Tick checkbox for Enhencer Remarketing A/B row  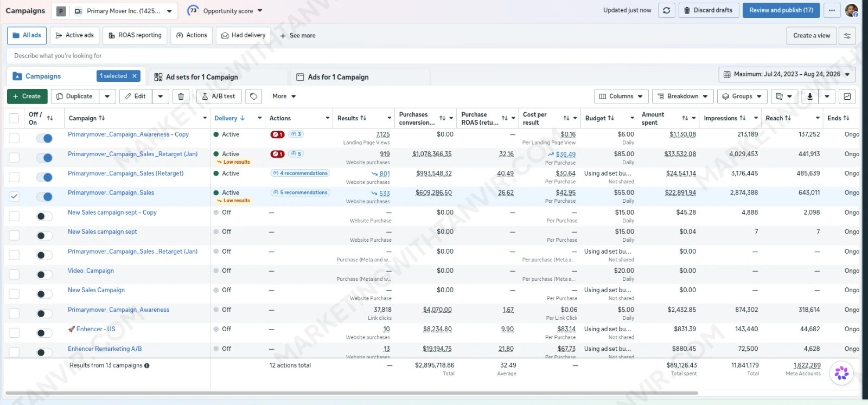pos(14,352)
